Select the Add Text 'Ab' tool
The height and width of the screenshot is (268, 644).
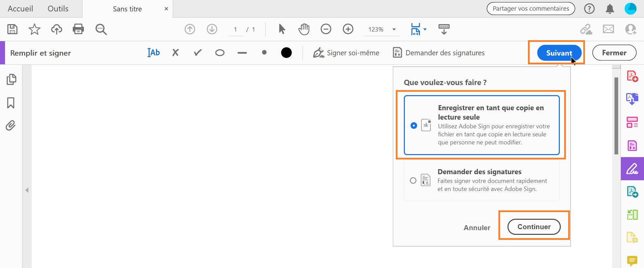(x=154, y=53)
